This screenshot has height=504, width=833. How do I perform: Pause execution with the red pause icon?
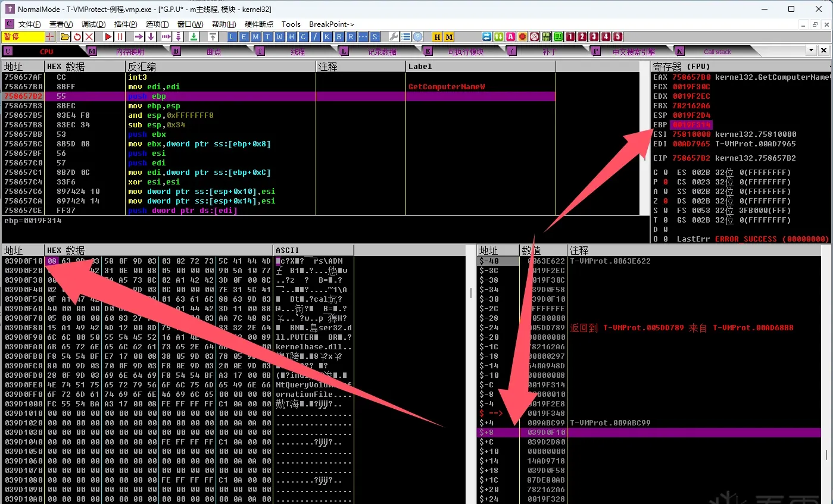click(x=120, y=37)
